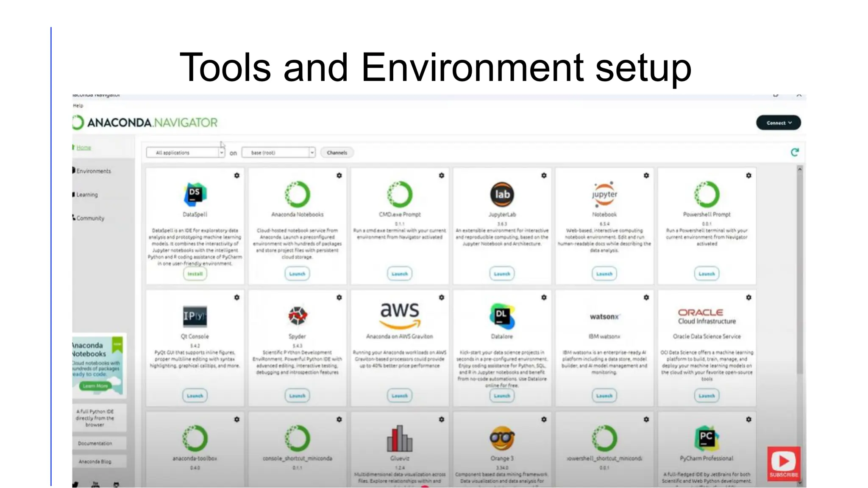Open the Anaconda Blog link
Viewport: 868px width, 488px height.
[99, 461]
